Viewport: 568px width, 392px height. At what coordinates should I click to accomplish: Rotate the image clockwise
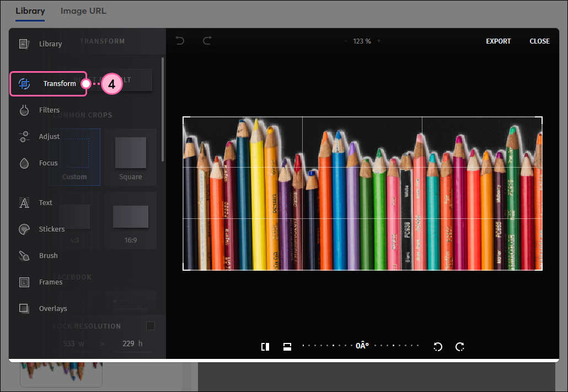click(460, 347)
